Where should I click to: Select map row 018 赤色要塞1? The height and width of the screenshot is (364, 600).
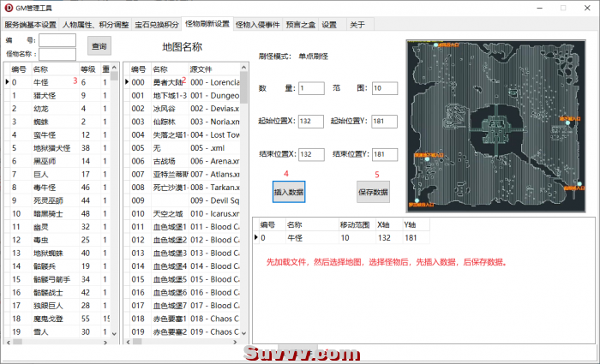point(182,319)
